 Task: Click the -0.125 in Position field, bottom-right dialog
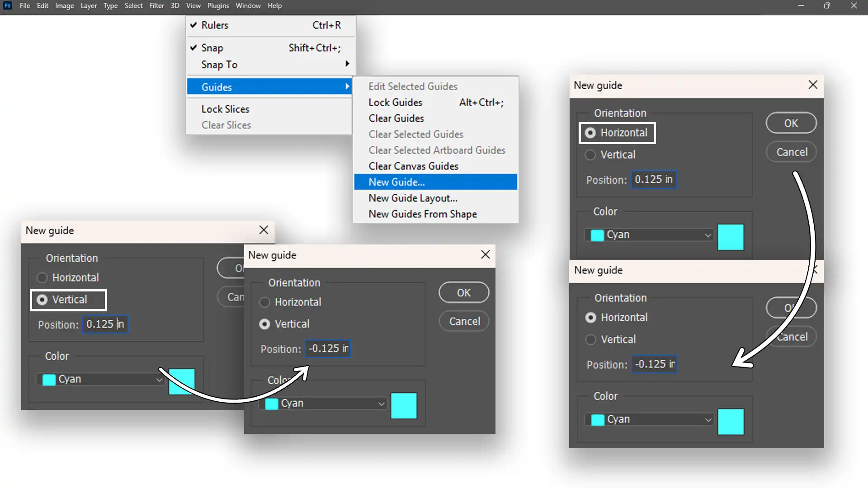pos(654,364)
